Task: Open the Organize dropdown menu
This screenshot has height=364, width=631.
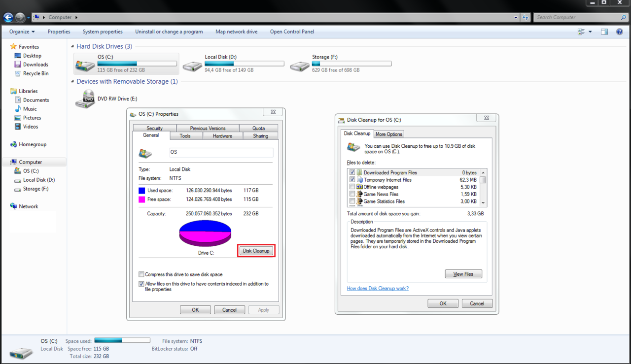Action: 22,32
